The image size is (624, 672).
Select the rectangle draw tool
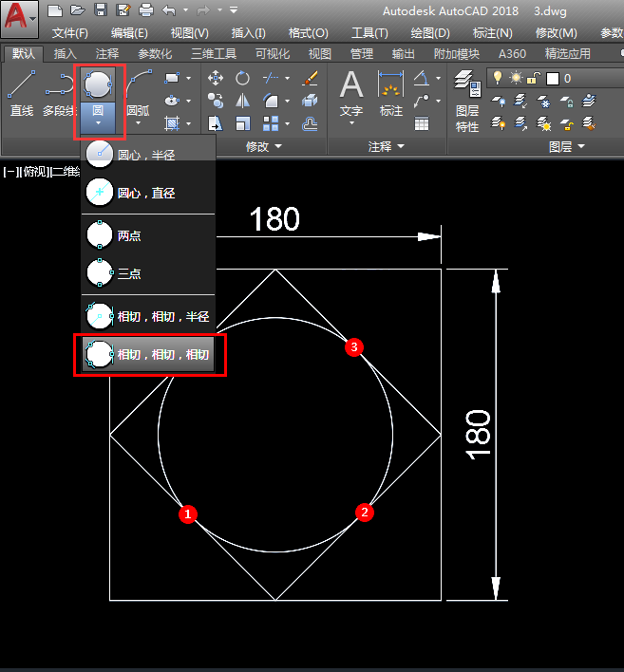coord(172,78)
